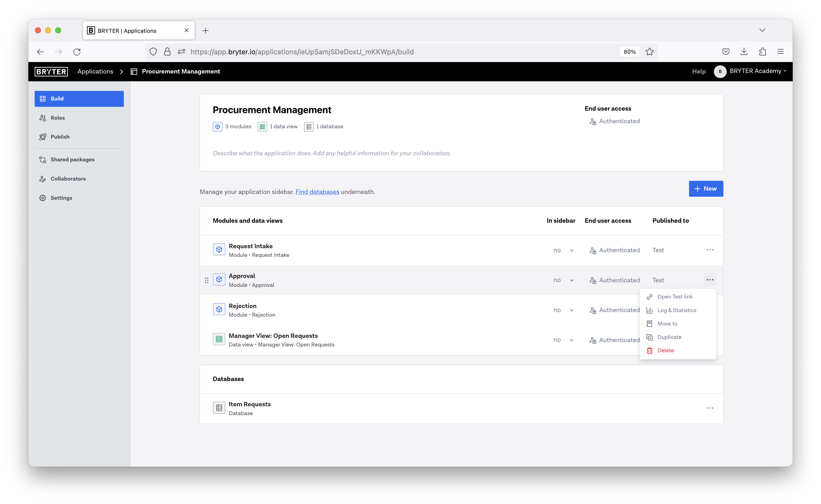Open In sidebar dropdown for Manager View
This screenshot has height=504, width=821.
pos(563,340)
